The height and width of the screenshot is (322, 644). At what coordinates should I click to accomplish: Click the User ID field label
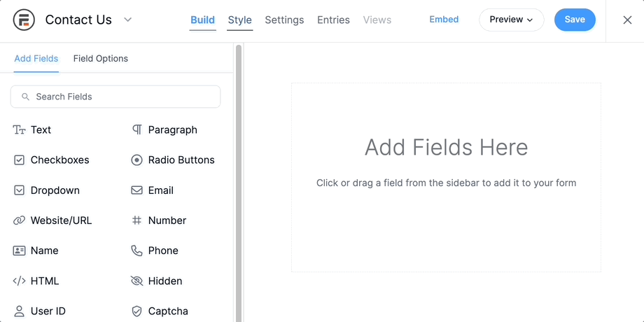click(48, 311)
